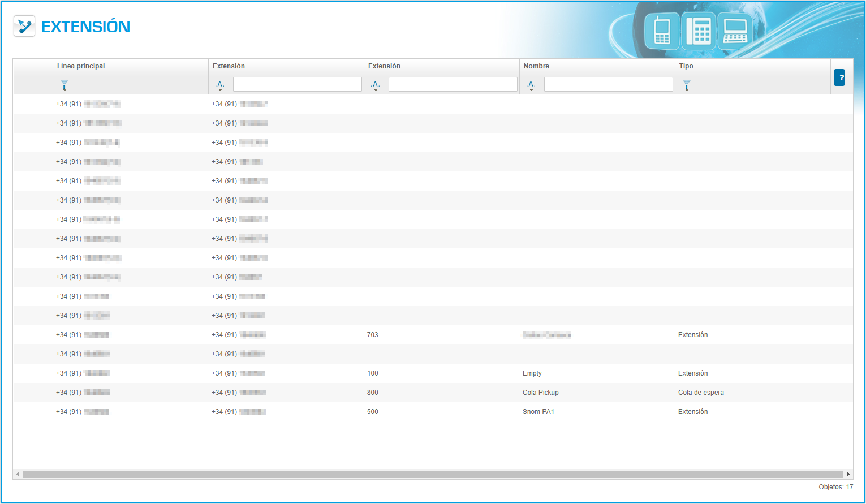Click the sort A icon under Nombre
The image size is (866, 504).
[531, 85]
